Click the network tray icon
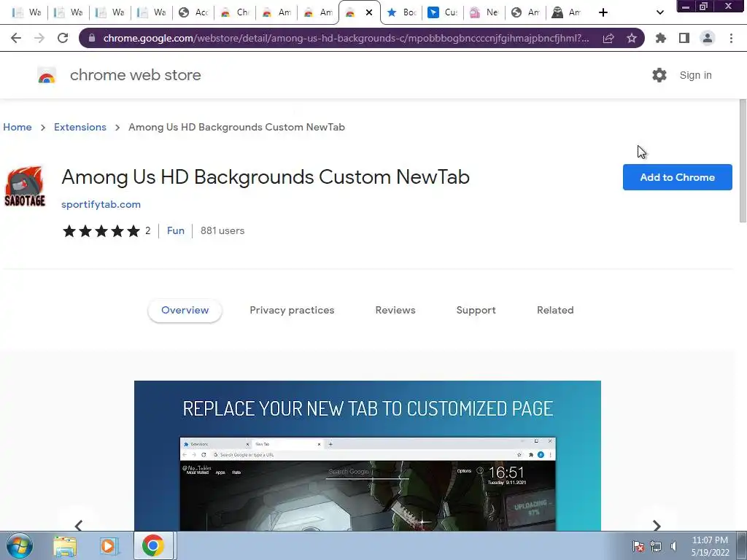Image resolution: width=747 pixels, height=560 pixels. [x=656, y=546]
